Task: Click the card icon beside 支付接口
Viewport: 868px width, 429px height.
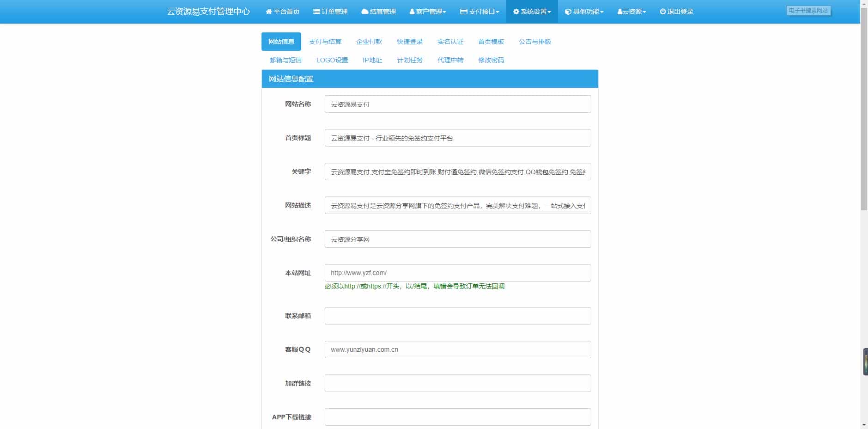Action: [464, 12]
